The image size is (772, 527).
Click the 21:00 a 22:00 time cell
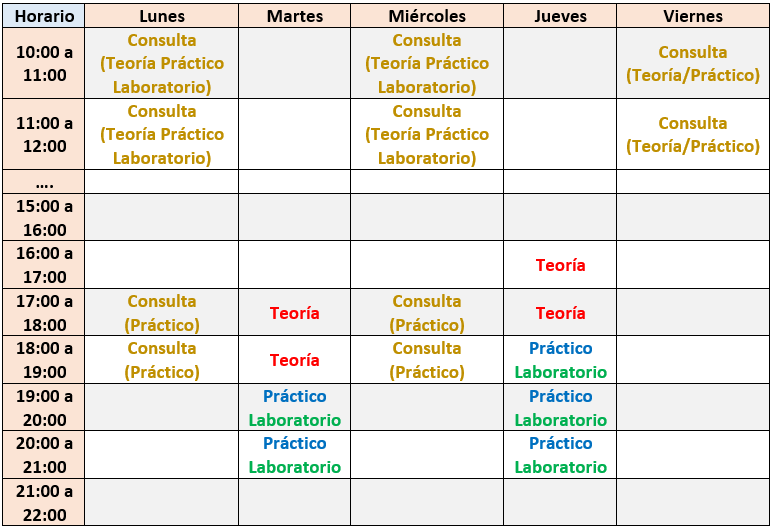click(x=44, y=503)
